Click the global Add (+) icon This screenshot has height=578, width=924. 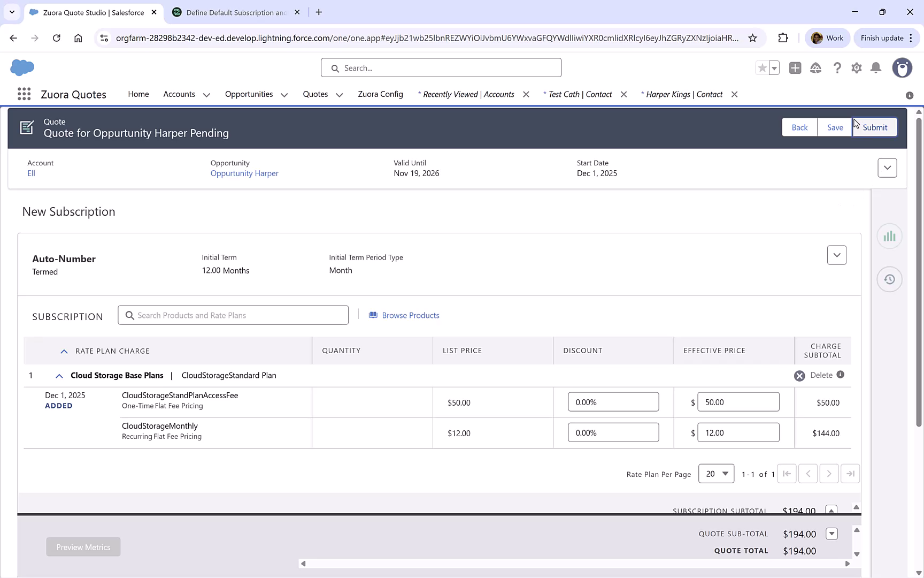(795, 68)
